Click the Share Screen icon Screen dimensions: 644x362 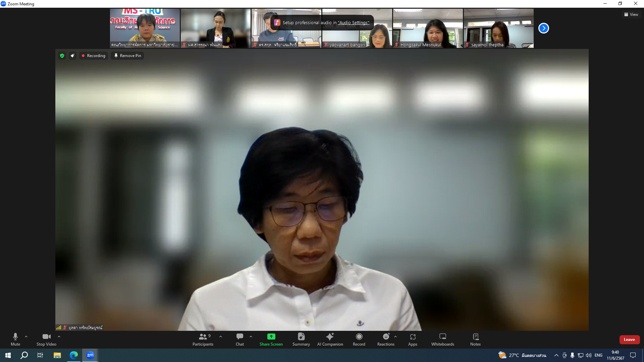click(271, 337)
